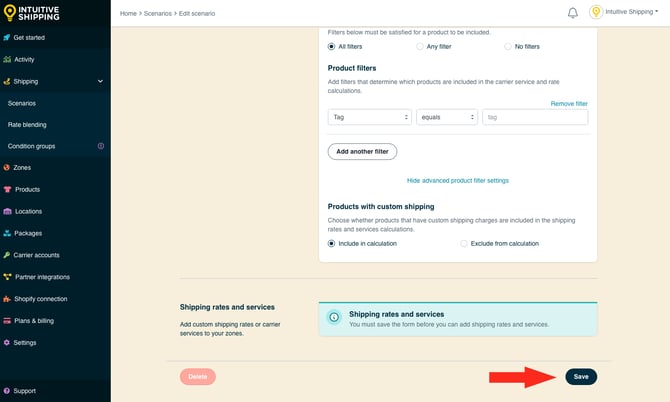Click the Get started rocket icon

point(7,38)
